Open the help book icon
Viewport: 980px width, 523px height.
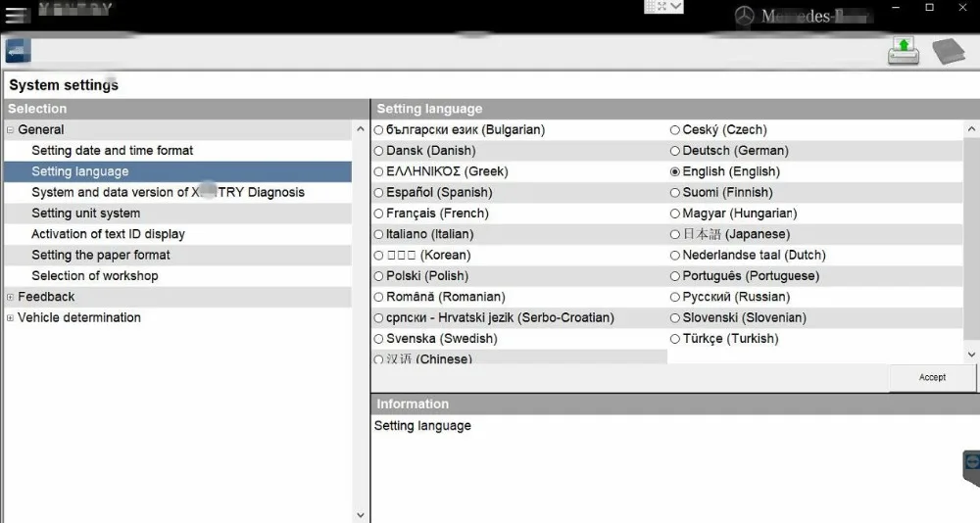(x=949, y=51)
